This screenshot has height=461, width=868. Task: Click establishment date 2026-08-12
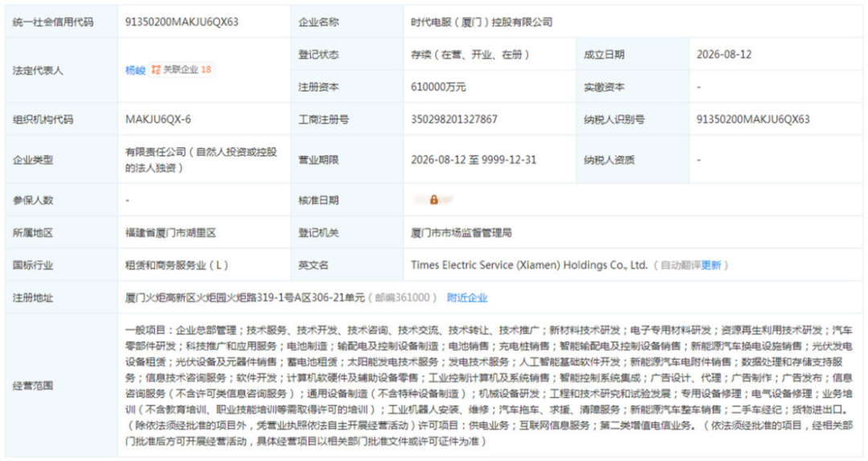724,55
